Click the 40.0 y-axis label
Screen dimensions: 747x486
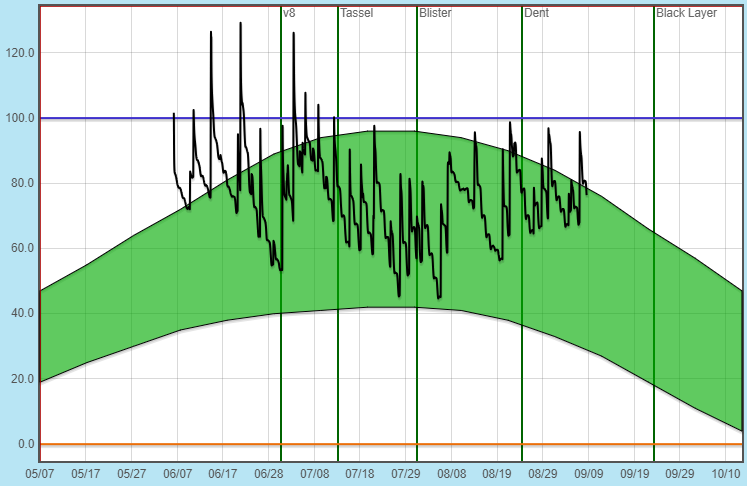point(23,313)
